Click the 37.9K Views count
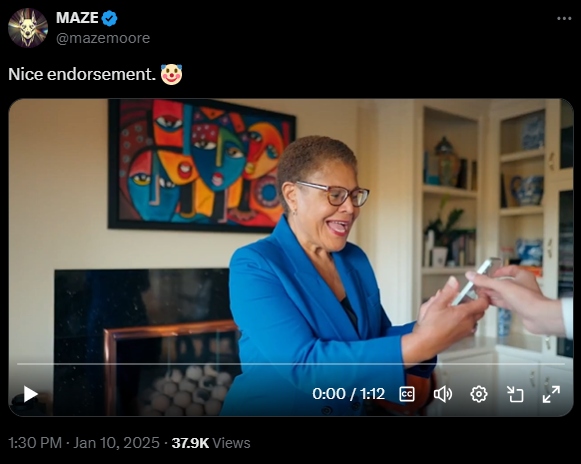This screenshot has width=581, height=464. [x=211, y=443]
